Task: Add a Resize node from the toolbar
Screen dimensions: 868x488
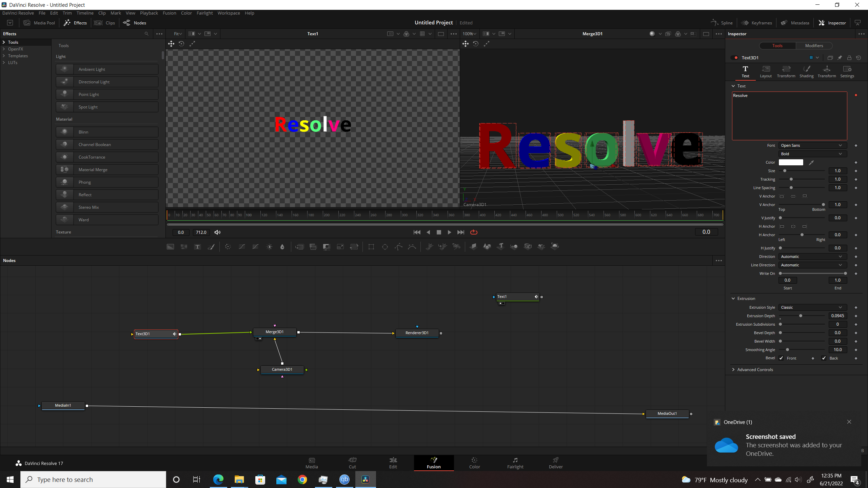Action: (x=340, y=247)
